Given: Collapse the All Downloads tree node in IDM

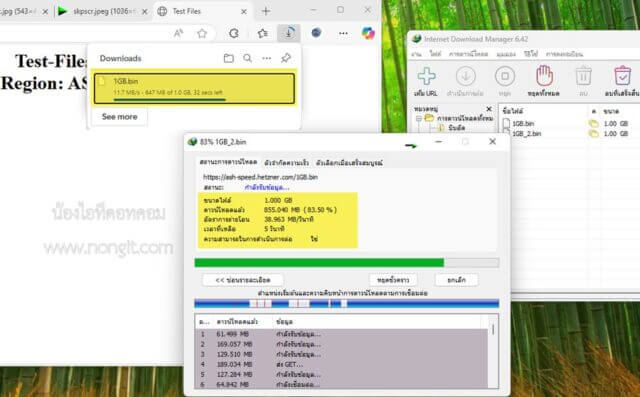Looking at the screenshot, I should (x=419, y=118).
